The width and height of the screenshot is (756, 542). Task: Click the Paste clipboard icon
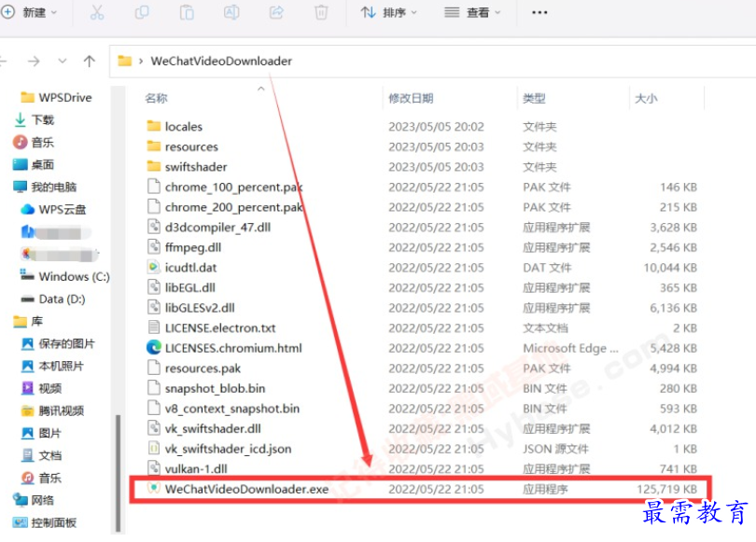coord(187,12)
